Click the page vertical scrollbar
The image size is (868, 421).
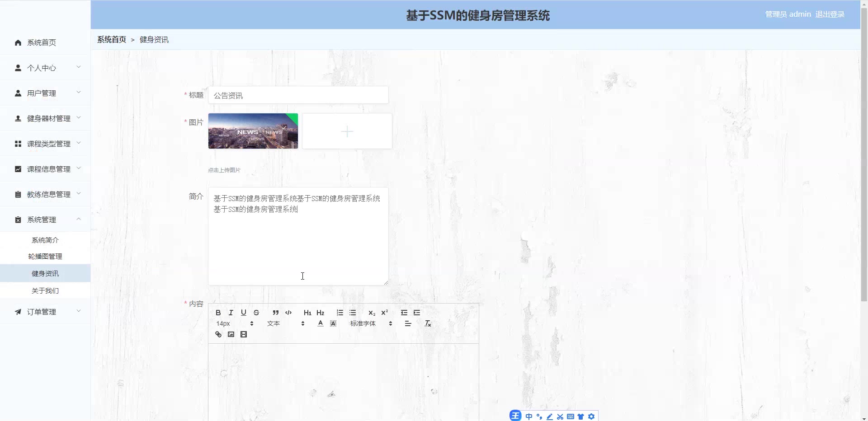click(x=864, y=154)
